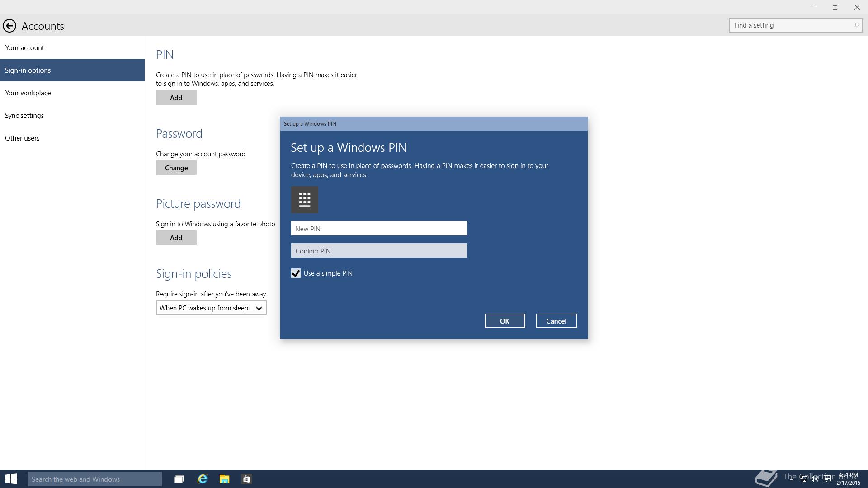Viewport: 868px width, 488px height.
Task: Open Other users in the sidebar
Action: [x=72, y=138]
